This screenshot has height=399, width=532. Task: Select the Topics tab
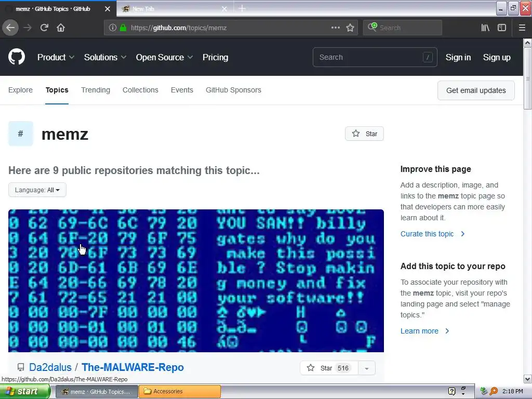coord(57,90)
